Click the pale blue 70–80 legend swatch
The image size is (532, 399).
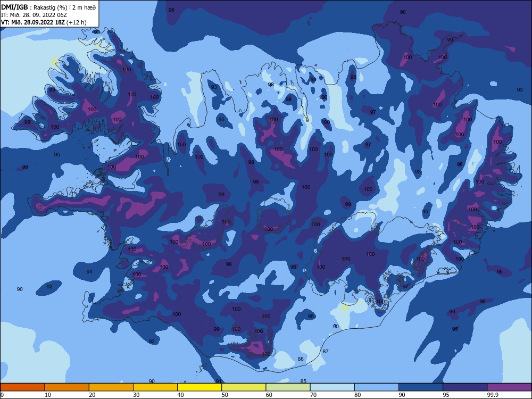click(332, 387)
